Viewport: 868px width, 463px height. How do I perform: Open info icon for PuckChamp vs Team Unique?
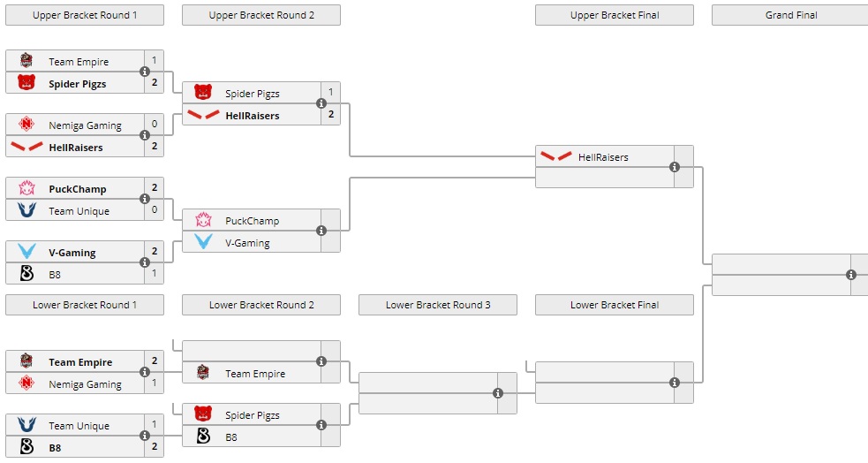click(145, 199)
